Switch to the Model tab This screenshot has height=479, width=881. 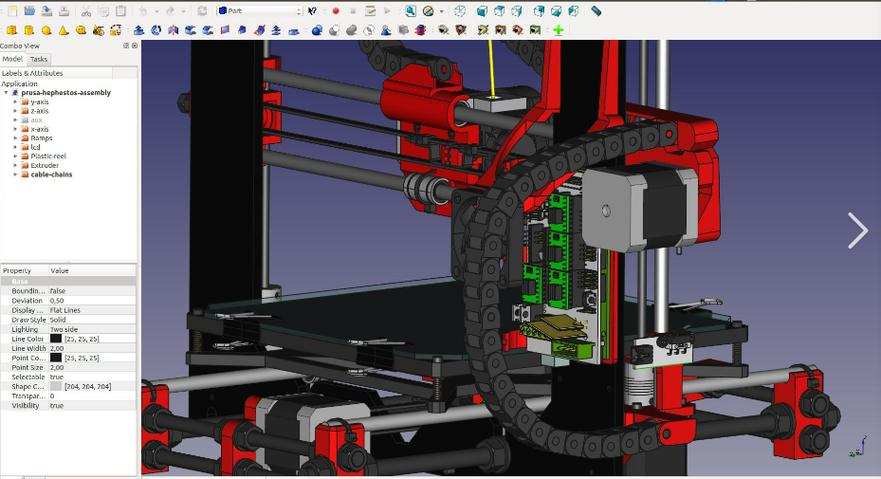point(12,59)
